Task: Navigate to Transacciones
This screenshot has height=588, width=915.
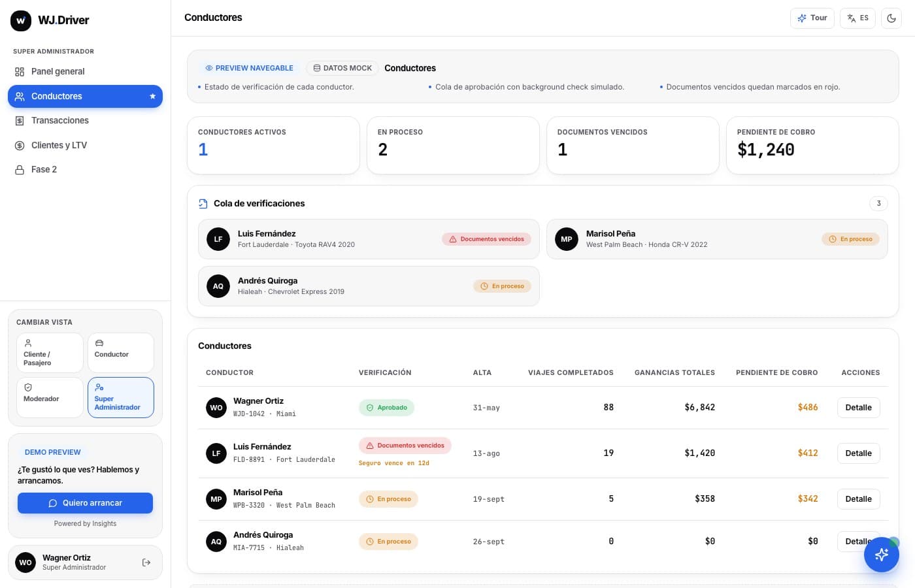Action: pyautogui.click(x=85, y=121)
